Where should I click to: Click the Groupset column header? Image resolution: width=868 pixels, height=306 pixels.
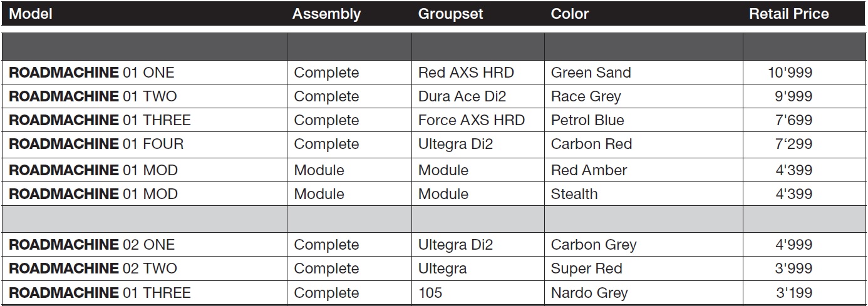coord(450,14)
